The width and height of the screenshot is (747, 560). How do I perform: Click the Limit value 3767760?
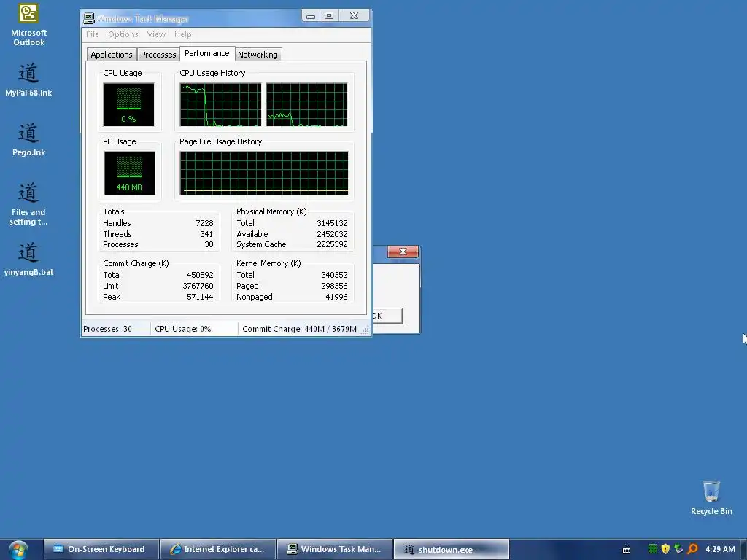click(198, 286)
